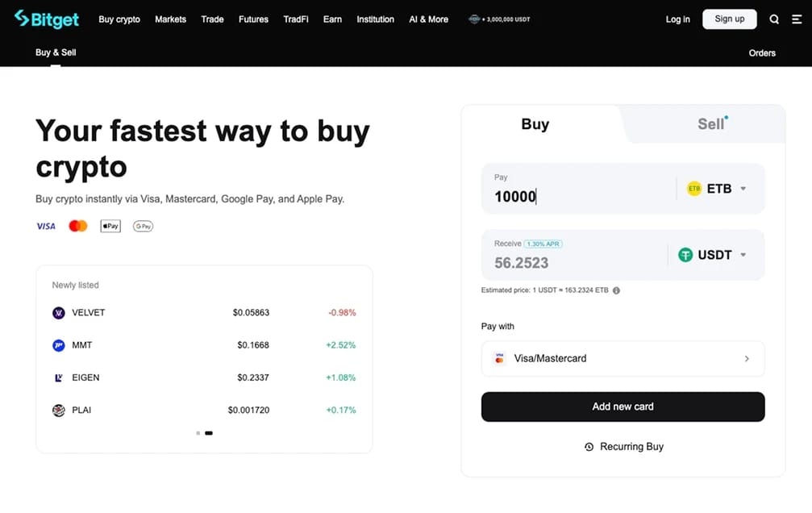Open the Institution menu
The width and height of the screenshot is (812, 513).
click(x=376, y=19)
